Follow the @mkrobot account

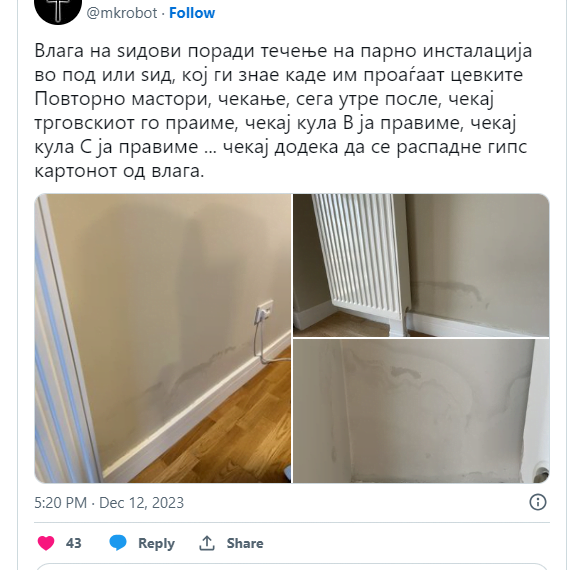coord(192,13)
